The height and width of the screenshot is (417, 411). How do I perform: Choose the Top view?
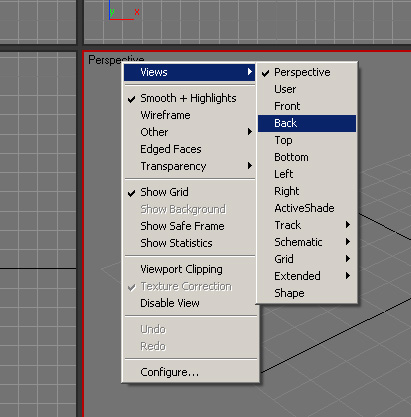(x=307, y=140)
